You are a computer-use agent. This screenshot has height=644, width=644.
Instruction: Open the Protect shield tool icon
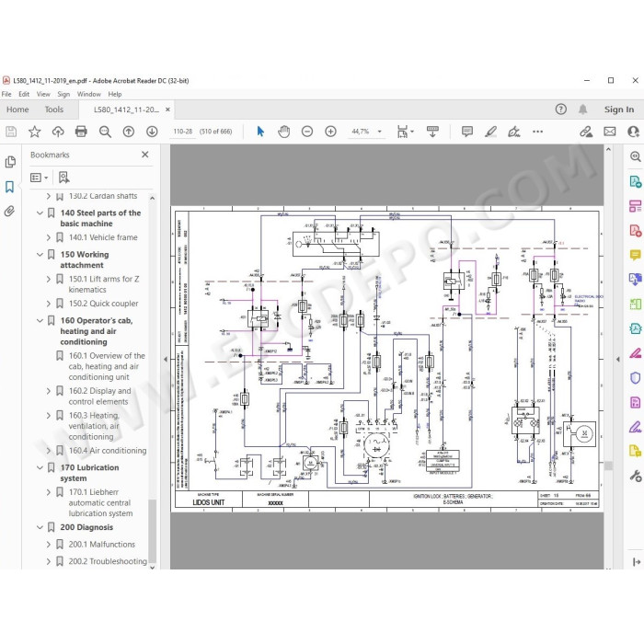click(x=635, y=377)
